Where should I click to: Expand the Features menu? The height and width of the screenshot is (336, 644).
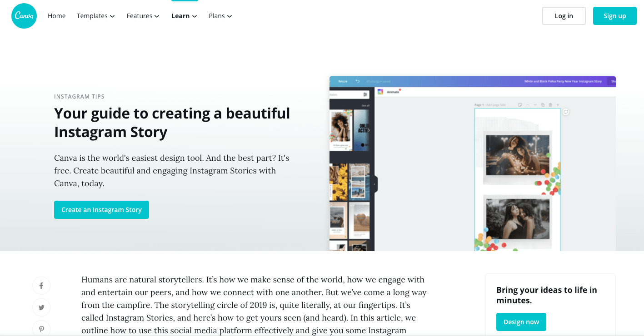(x=143, y=16)
